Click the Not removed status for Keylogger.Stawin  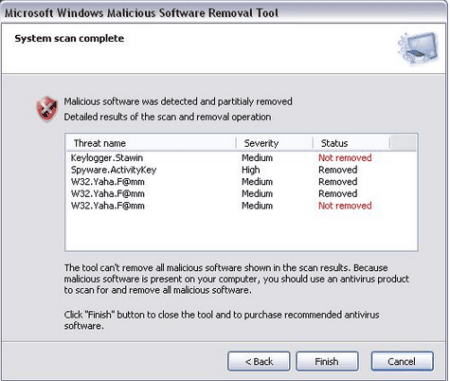345,158
